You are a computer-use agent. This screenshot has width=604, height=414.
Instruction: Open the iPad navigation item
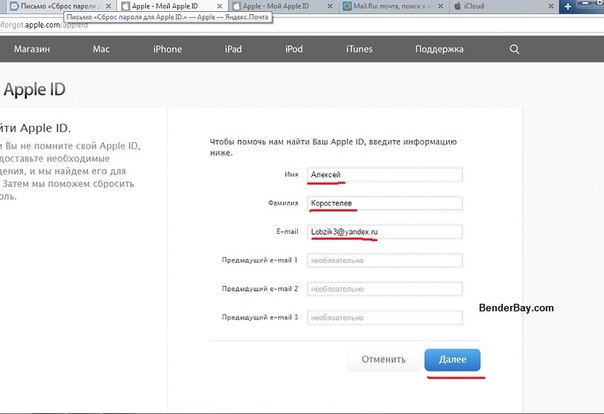[233, 48]
